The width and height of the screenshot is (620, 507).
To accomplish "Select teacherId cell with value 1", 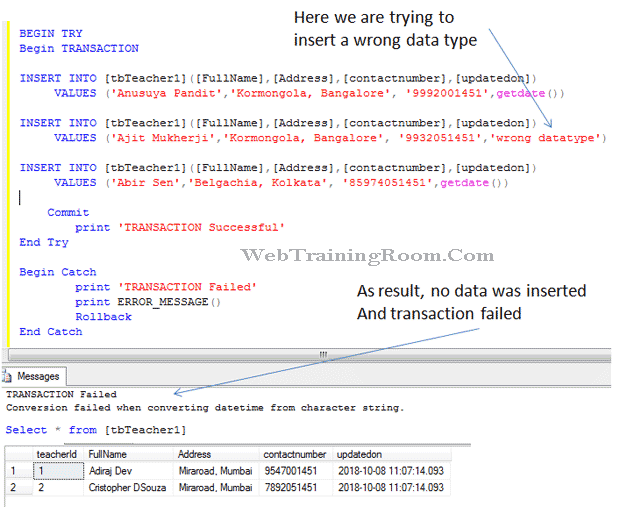I will click(59, 471).
